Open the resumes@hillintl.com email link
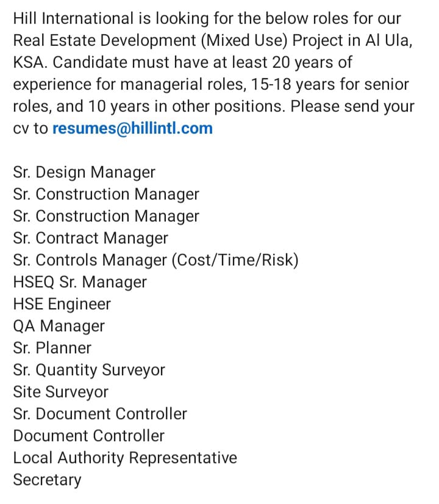439x504 pixels. pyautogui.click(x=132, y=129)
